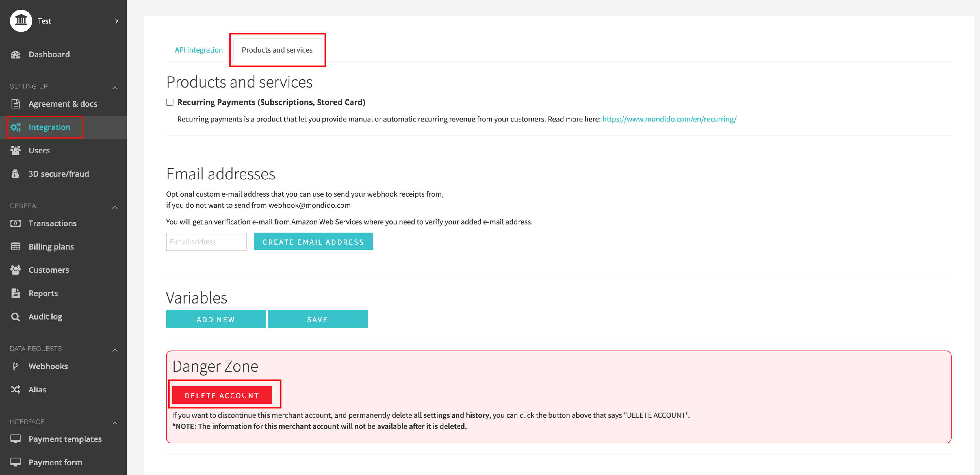Collapse the INTERFACE section
Screen dimensions: 980x475
[x=115, y=423]
